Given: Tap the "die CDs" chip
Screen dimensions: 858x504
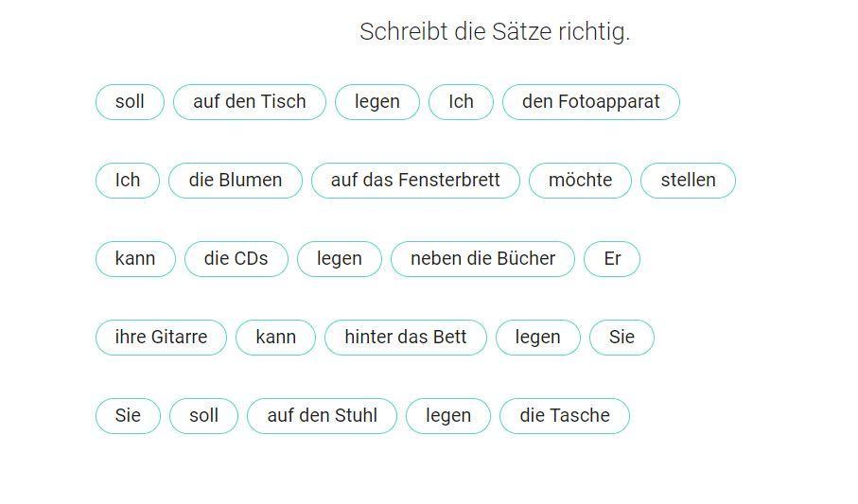Looking at the screenshot, I should tap(236, 259).
